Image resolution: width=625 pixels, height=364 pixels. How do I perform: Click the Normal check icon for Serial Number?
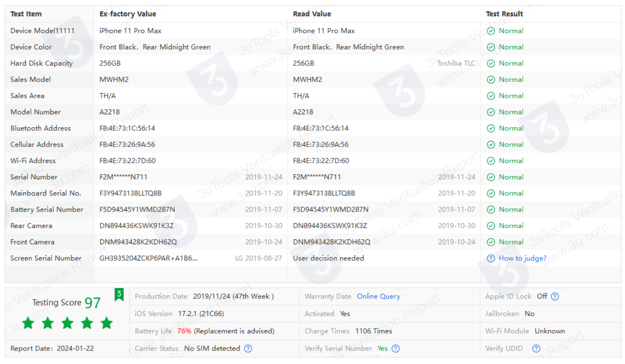tap(491, 177)
